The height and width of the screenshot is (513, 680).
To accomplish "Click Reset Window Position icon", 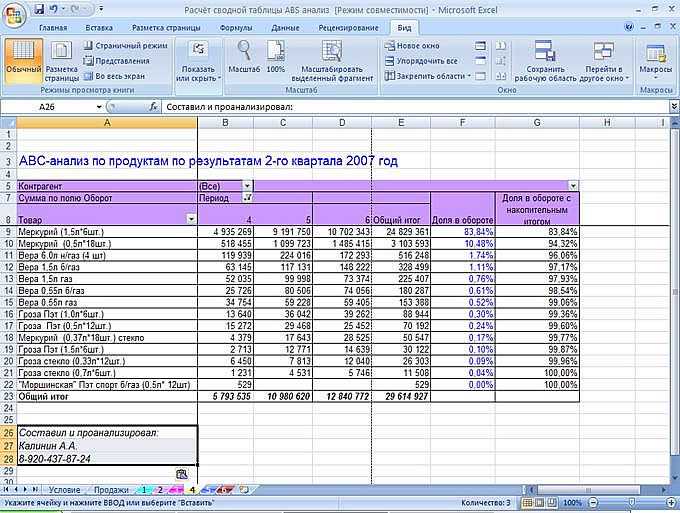I will tap(501, 76).
